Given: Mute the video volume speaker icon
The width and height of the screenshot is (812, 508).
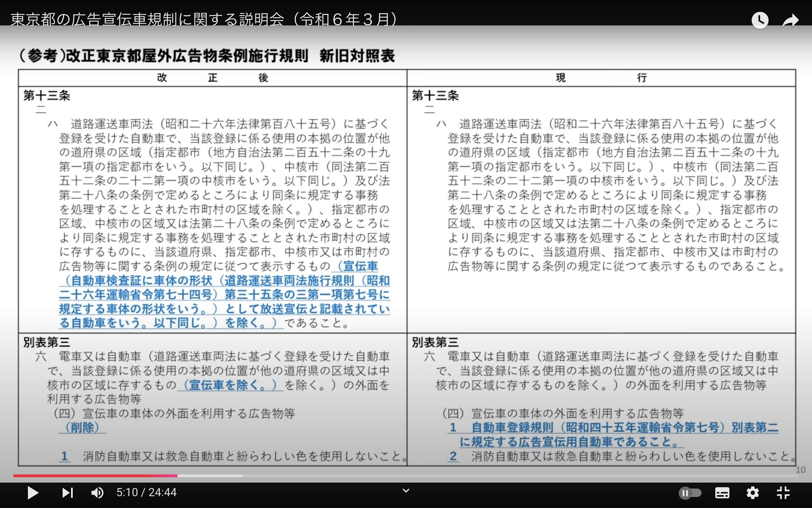Looking at the screenshot, I should click(97, 492).
